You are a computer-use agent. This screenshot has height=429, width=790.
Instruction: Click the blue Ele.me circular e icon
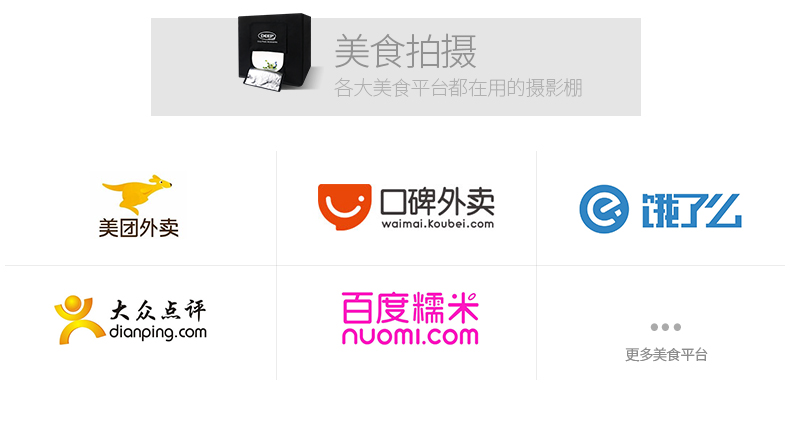pos(604,209)
